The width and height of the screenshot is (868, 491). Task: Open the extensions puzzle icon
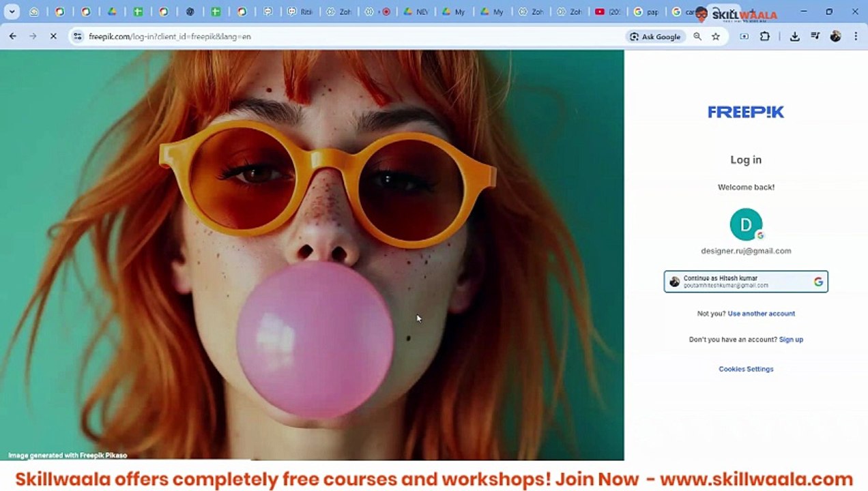tap(765, 36)
